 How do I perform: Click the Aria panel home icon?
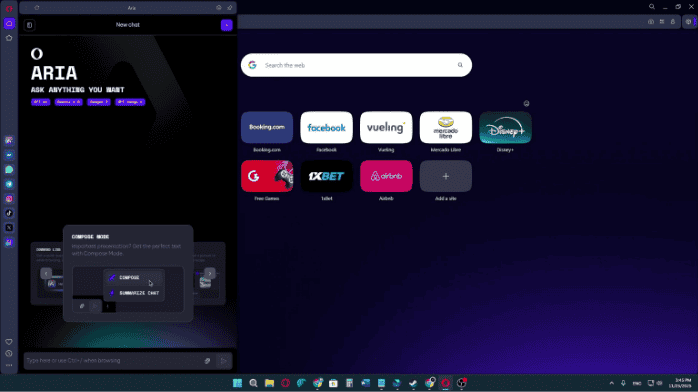coord(219,8)
